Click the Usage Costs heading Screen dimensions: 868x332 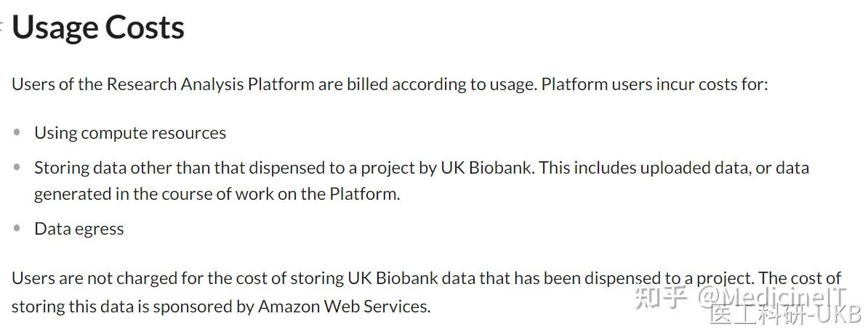(x=98, y=28)
